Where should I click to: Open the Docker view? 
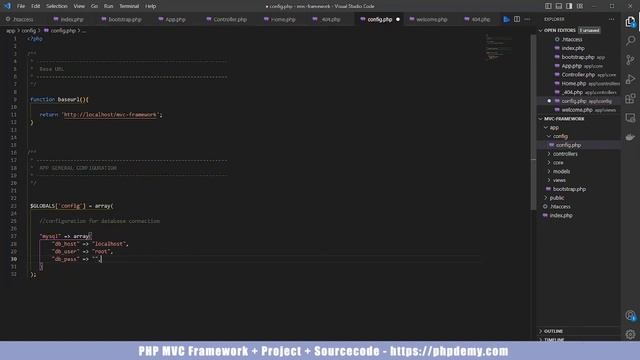(630, 137)
